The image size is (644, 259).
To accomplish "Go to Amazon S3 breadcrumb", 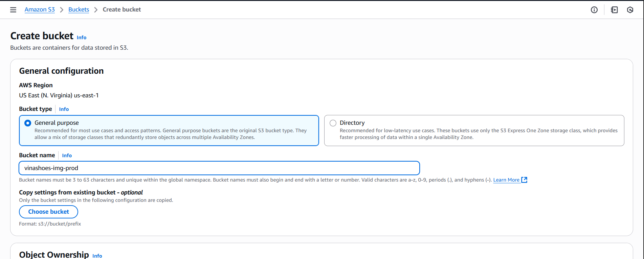I will point(40,9).
